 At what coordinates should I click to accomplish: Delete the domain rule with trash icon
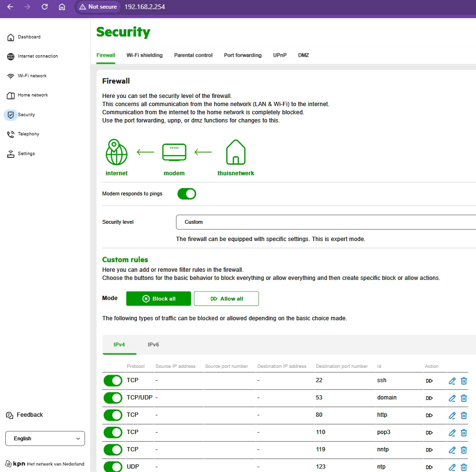(464, 398)
